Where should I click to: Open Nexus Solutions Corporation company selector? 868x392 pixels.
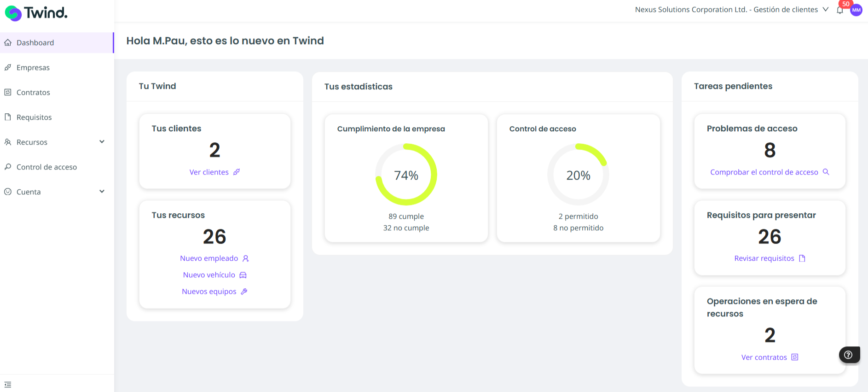tap(732, 10)
